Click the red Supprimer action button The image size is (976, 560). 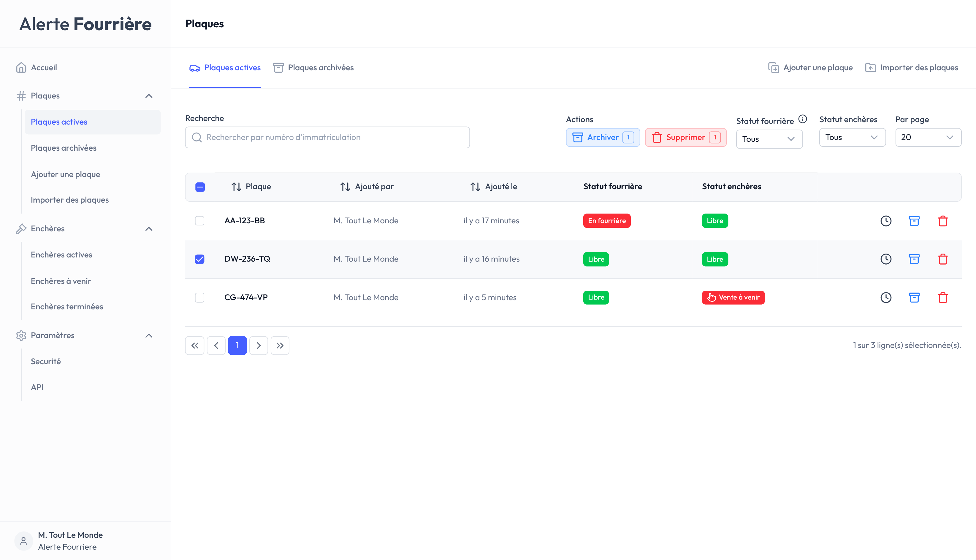pos(685,137)
